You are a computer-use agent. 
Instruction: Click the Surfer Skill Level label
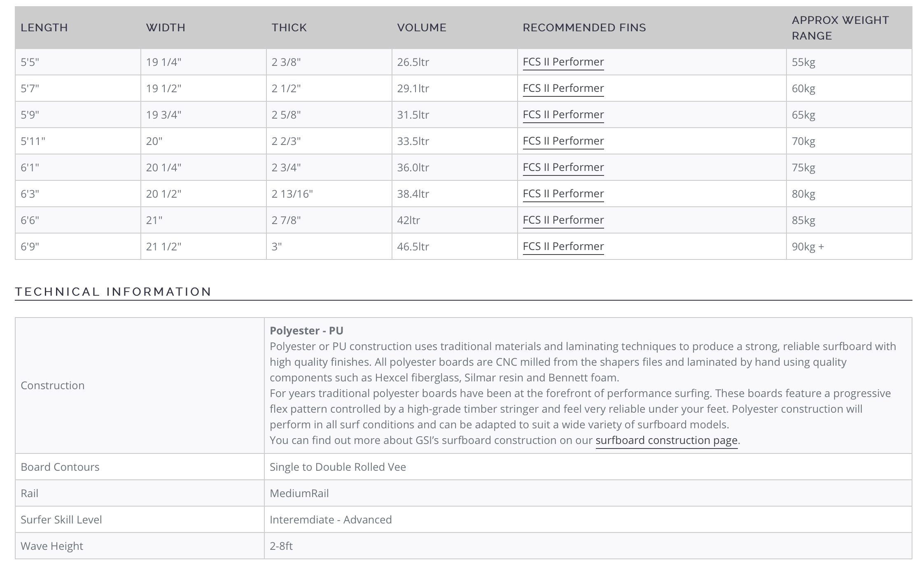[x=61, y=520]
